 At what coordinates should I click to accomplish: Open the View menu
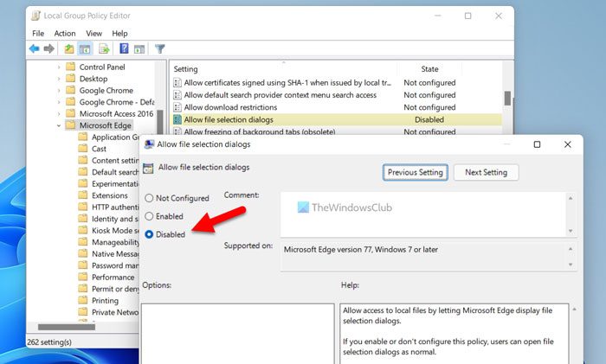coord(93,33)
